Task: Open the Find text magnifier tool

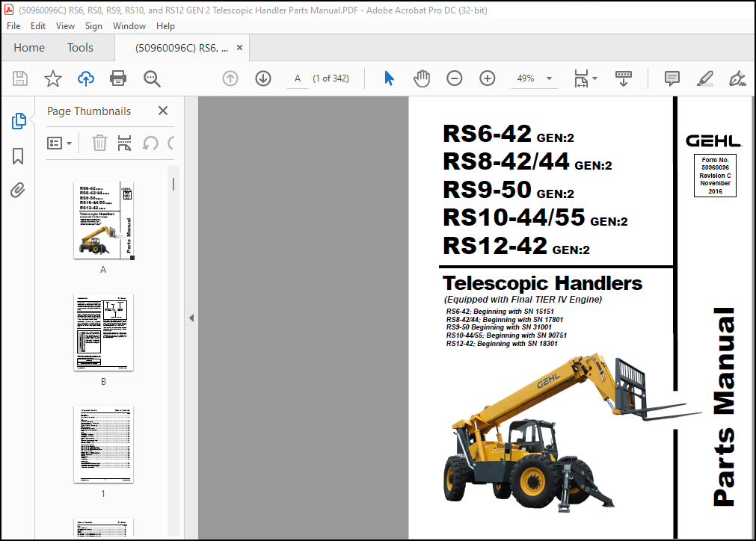Action: 152,78
